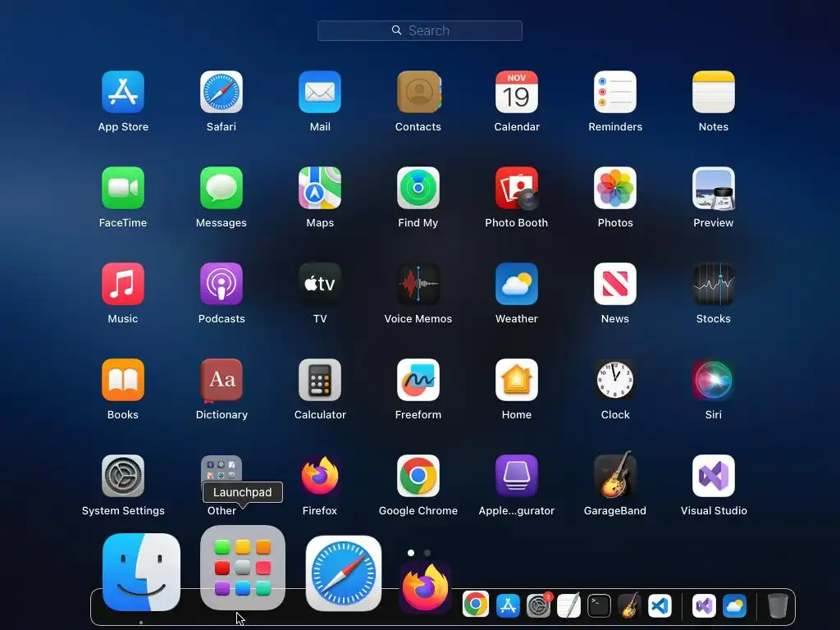Open App Store from the Dock

(508, 606)
